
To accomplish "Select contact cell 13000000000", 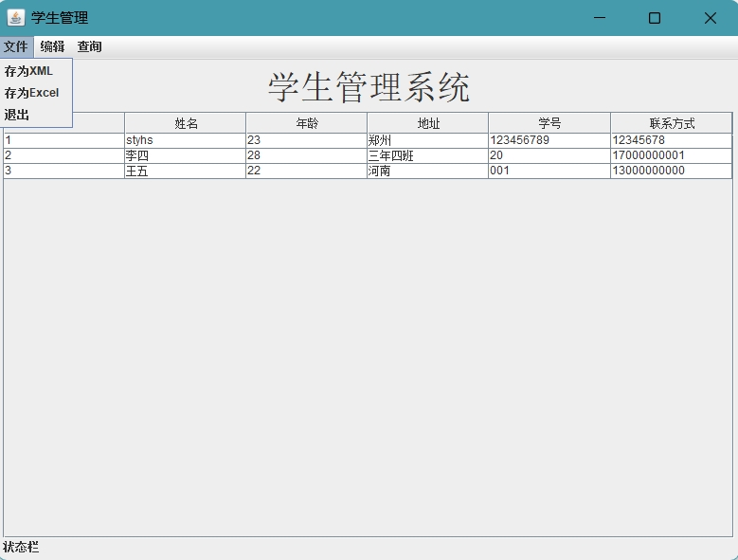I will (671, 171).
